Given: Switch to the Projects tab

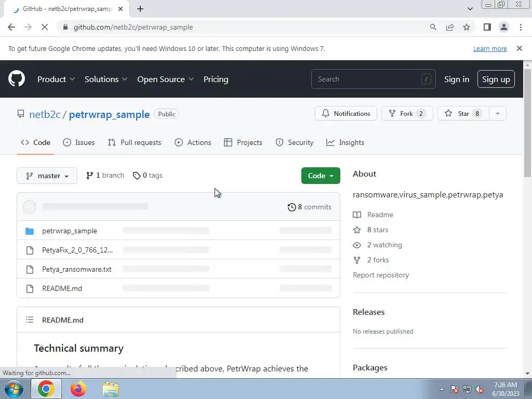Looking at the screenshot, I should coord(243,142).
